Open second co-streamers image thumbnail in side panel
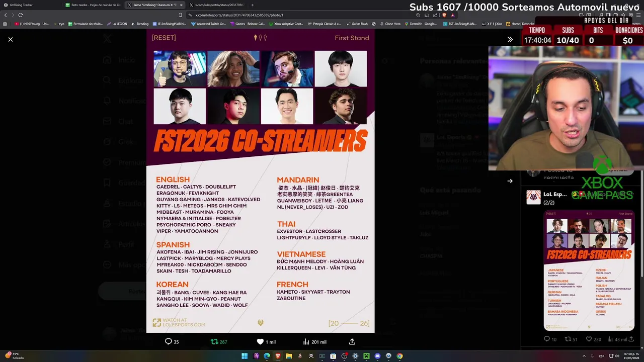Screen dimensions: 644x362 589,270
